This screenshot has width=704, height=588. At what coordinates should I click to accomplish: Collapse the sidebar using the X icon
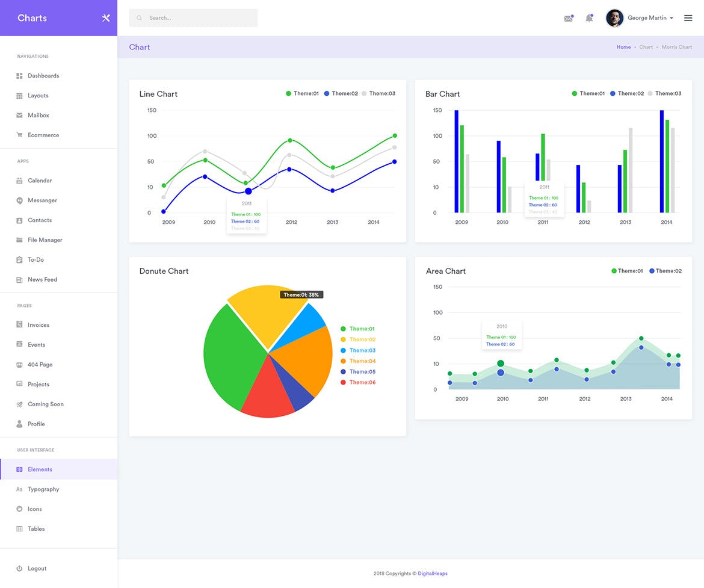point(106,17)
